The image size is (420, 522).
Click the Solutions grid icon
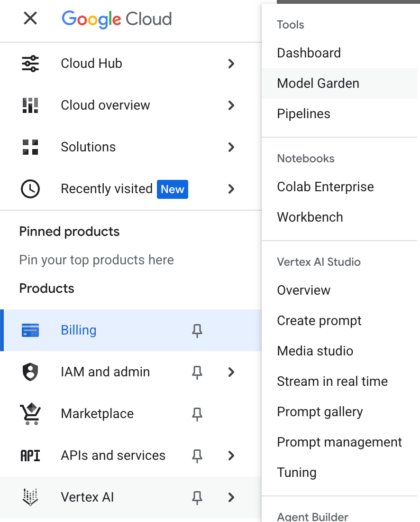point(30,147)
